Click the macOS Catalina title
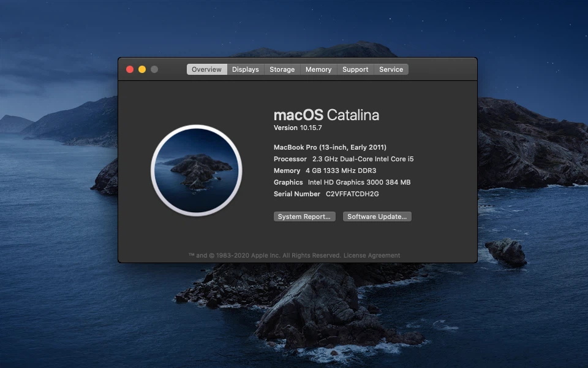 pyautogui.click(x=326, y=115)
